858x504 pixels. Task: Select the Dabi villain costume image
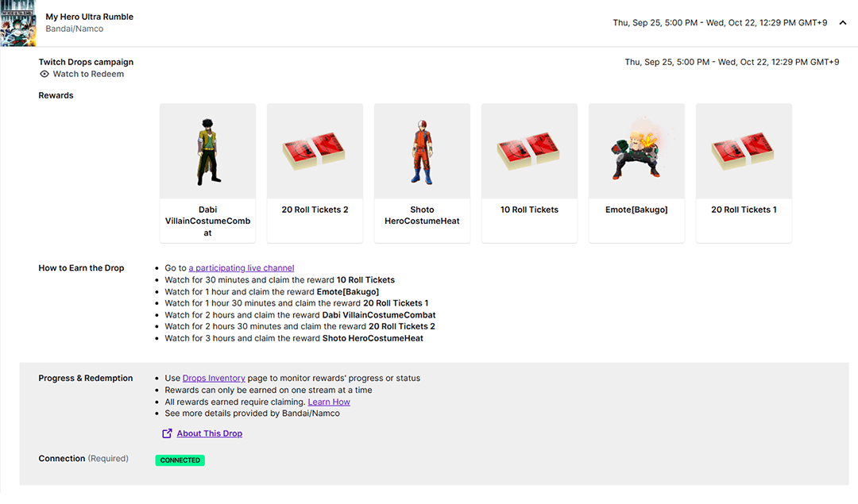click(x=207, y=151)
